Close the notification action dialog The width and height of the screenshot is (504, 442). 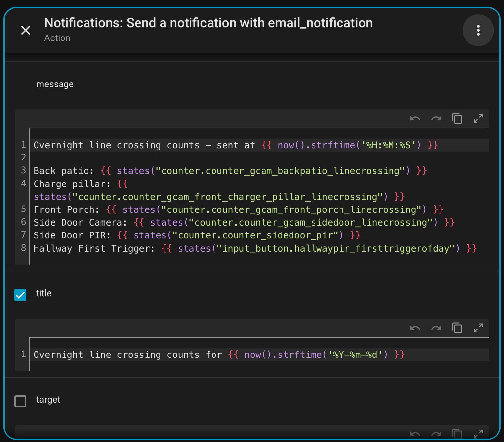click(x=26, y=30)
